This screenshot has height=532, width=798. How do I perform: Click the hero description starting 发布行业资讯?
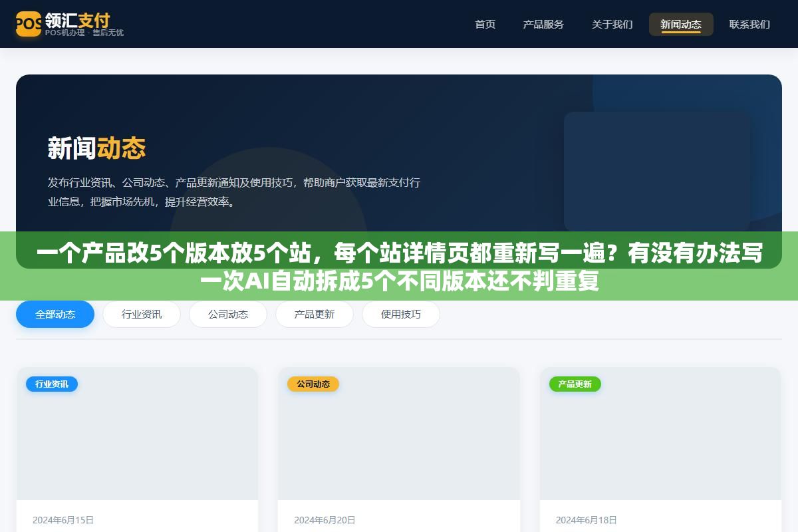(234, 192)
